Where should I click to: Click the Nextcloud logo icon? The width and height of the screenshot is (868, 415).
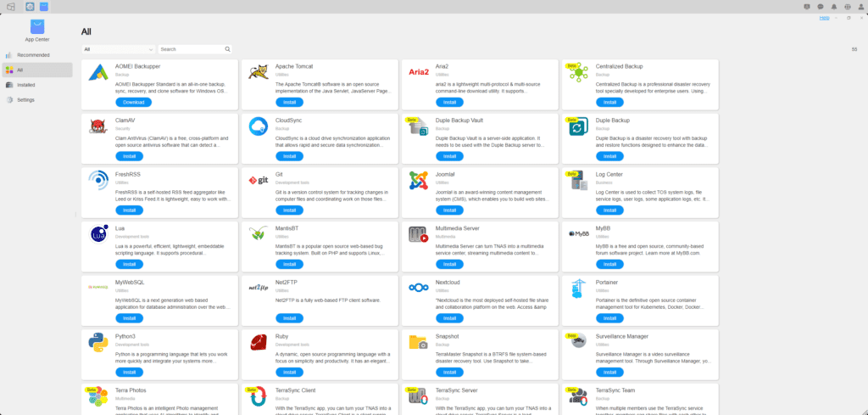coord(418,287)
